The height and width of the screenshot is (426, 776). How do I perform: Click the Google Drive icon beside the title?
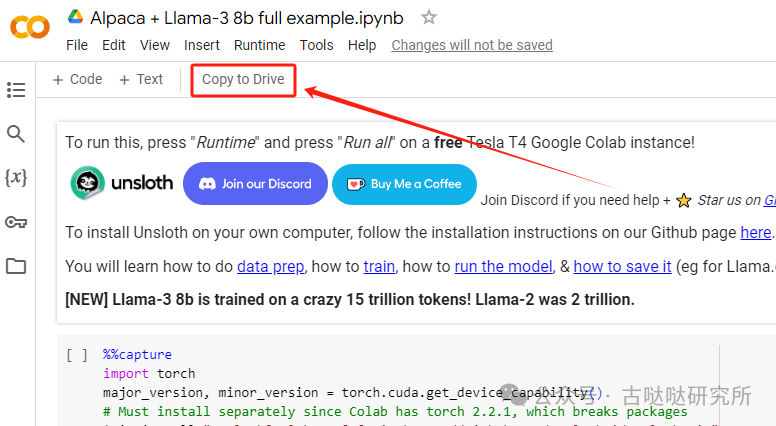pos(75,17)
